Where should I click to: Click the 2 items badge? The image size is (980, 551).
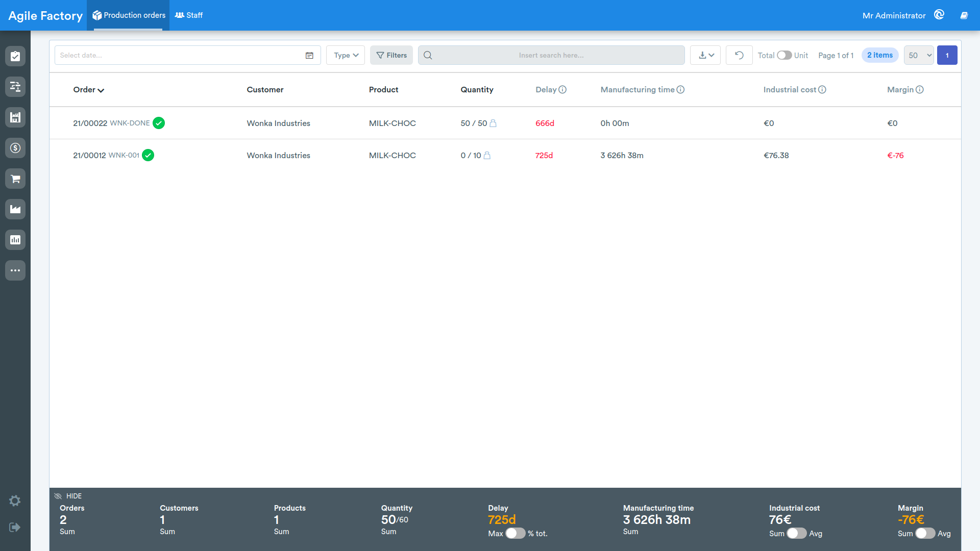click(x=880, y=55)
